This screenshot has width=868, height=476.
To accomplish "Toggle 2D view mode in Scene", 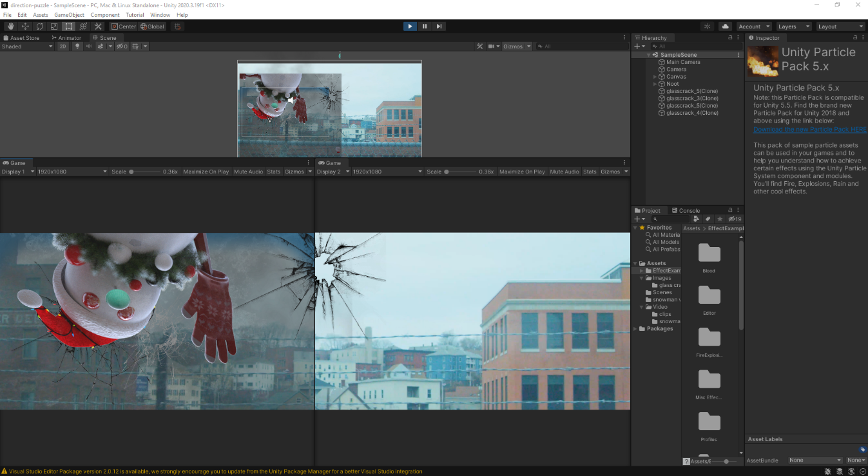I will [x=63, y=46].
